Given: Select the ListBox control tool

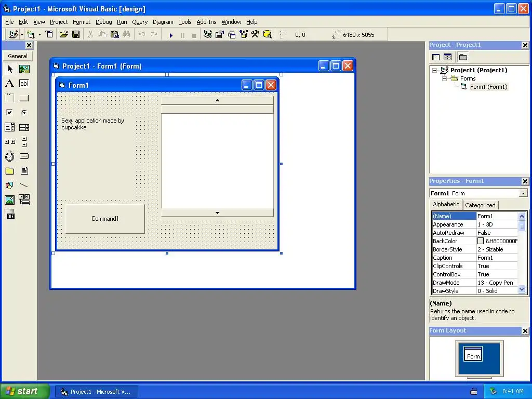Looking at the screenshot, I should (24, 127).
